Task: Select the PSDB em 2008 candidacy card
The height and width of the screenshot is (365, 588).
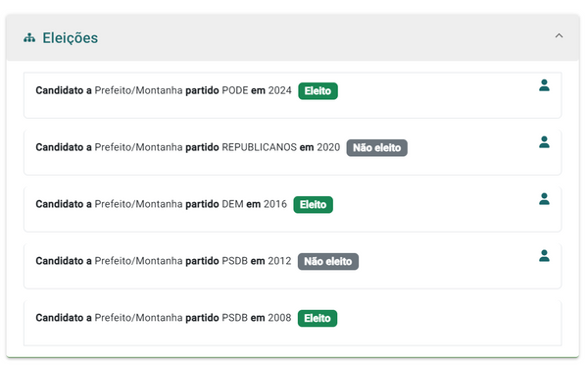Action: coord(292,323)
